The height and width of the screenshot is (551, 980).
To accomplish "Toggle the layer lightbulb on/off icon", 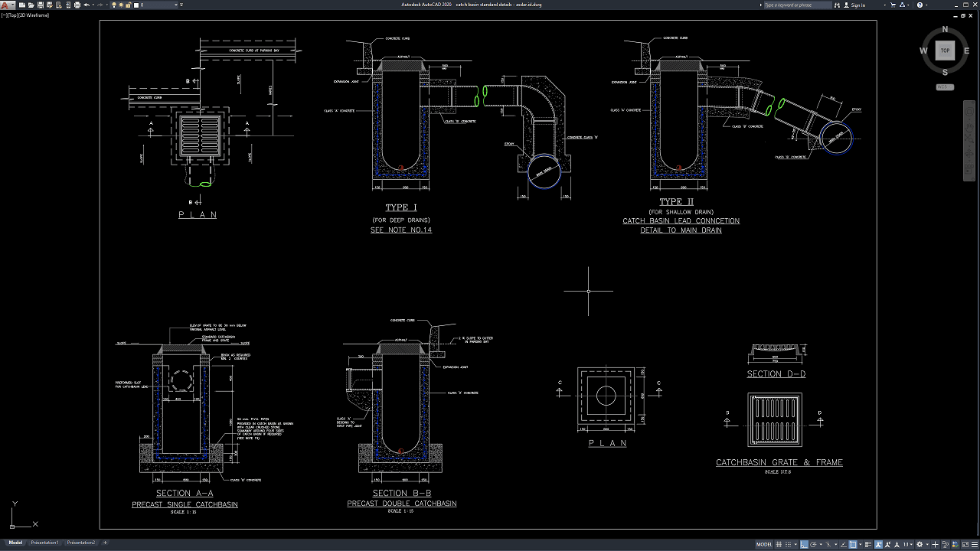I will pyautogui.click(x=114, y=5).
